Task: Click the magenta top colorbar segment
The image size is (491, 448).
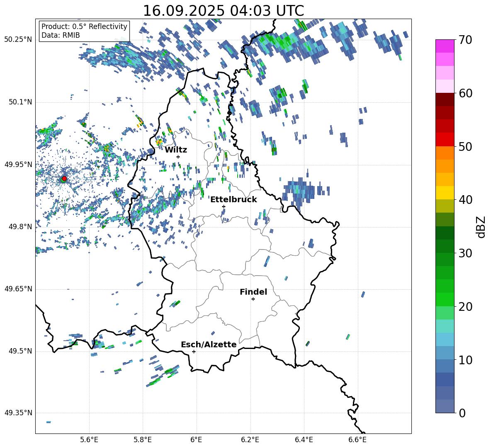Action: pos(445,46)
